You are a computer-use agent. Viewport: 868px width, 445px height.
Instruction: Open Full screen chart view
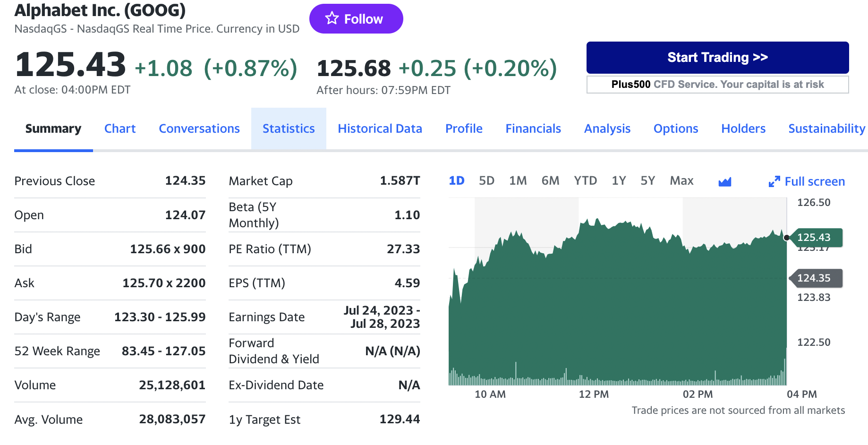(807, 181)
